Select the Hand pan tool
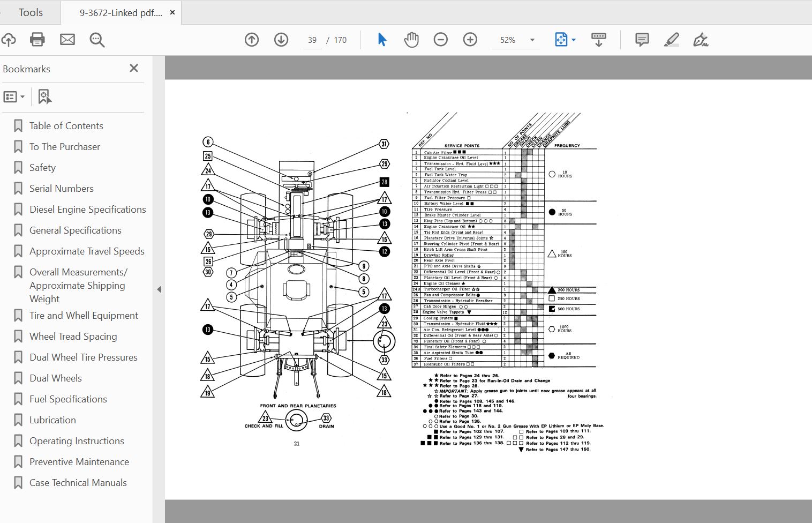Image resolution: width=812 pixels, height=523 pixels. pyautogui.click(x=411, y=40)
